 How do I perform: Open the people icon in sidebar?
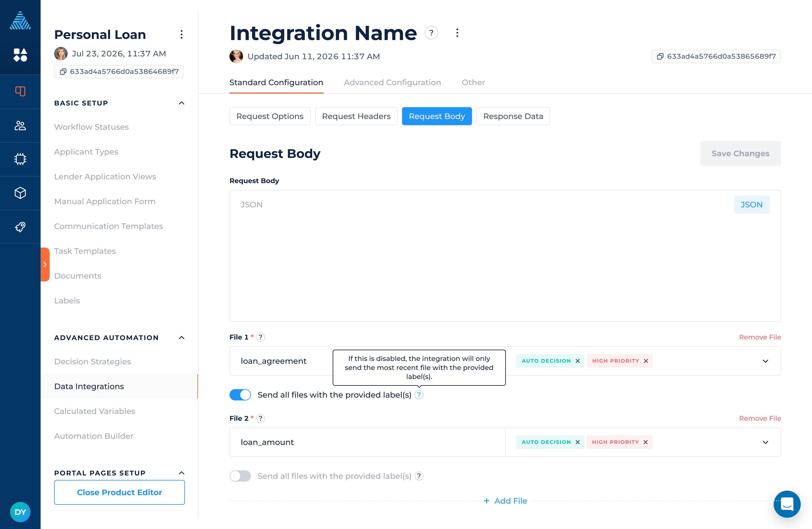[20, 125]
